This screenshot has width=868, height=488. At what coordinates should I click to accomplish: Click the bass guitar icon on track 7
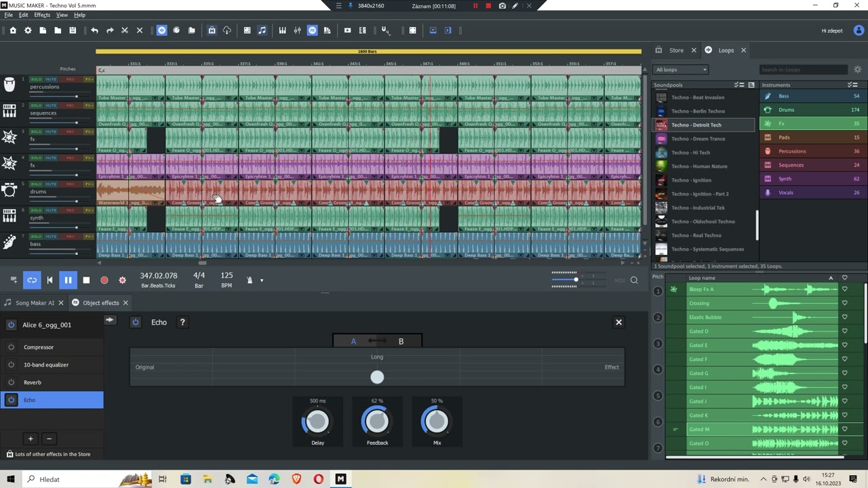pos(9,243)
